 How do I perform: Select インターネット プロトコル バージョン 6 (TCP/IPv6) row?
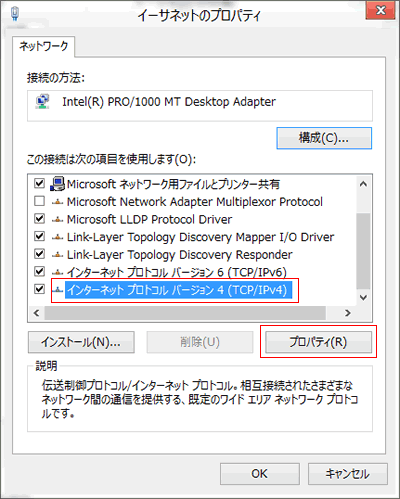(177, 272)
